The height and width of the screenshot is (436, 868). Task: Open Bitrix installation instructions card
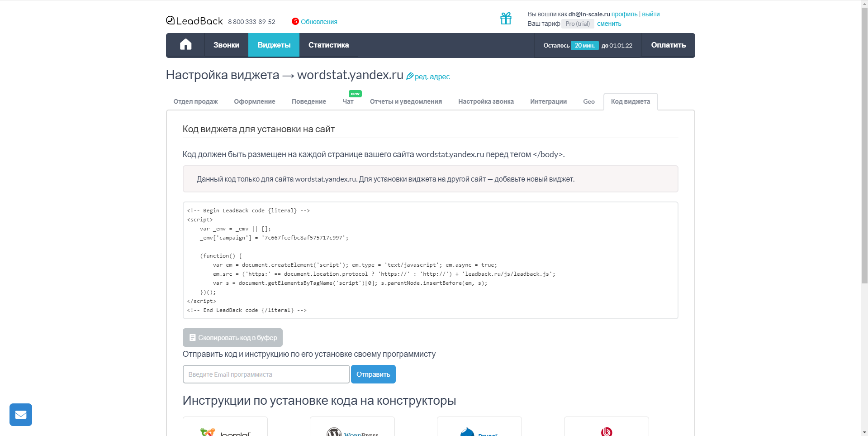coord(607,426)
